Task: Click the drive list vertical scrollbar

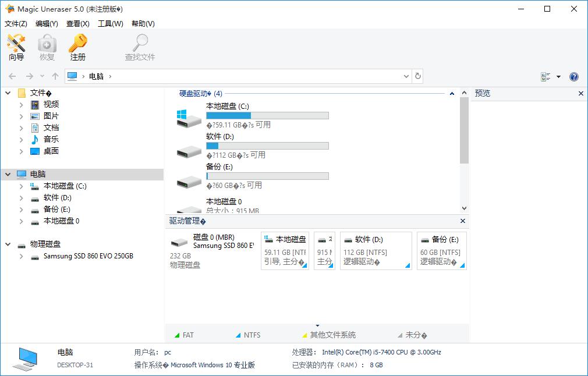Action: coord(464,131)
